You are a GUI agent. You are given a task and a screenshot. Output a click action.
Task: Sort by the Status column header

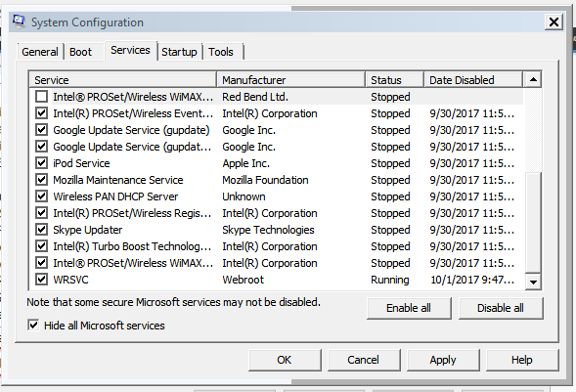(x=394, y=80)
